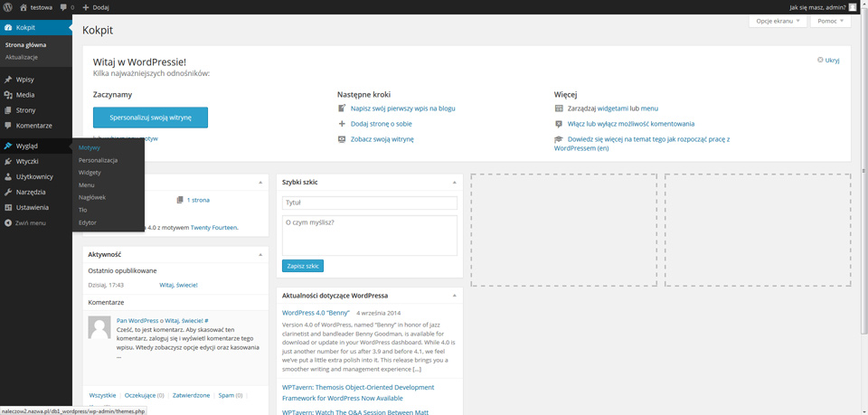Click the Komentarze sidebar icon
The height and width of the screenshot is (415, 868).
(8, 126)
